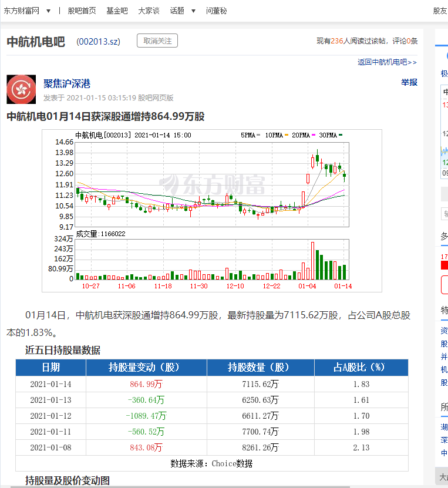448x488 pixels.
Task: Open the 话题 nav item
Action: pos(177,11)
